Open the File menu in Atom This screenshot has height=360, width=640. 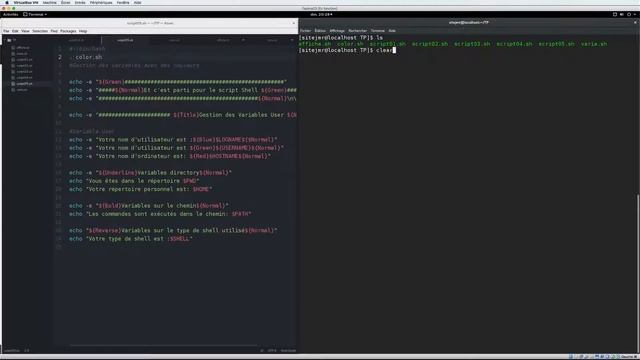point(6,31)
